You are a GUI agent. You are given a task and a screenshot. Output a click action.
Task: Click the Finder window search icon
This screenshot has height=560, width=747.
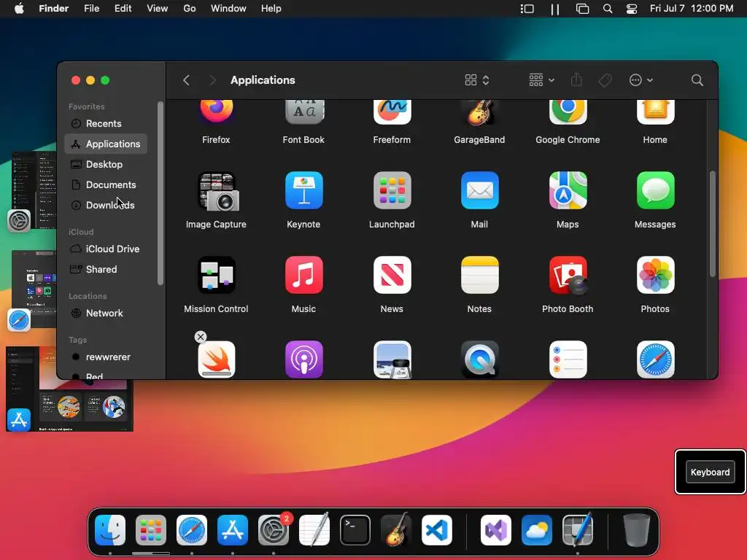(x=697, y=80)
